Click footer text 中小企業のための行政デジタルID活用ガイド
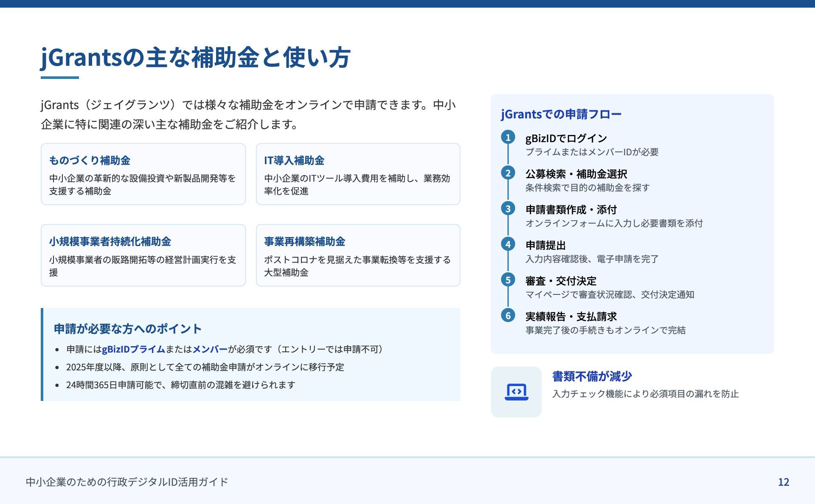Image resolution: width=815 pixels, height=504 pixels. tap(127, 482)
